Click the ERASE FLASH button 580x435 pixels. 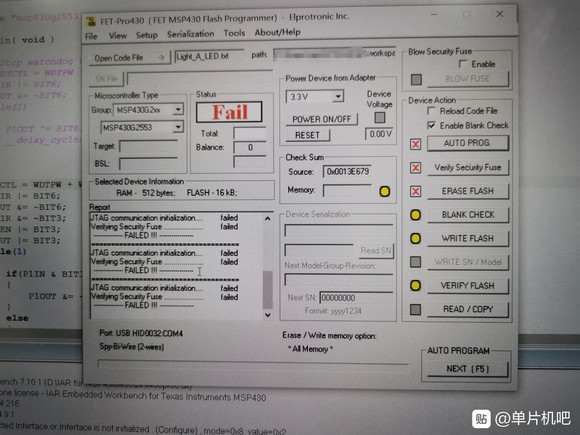pos(468,191)
